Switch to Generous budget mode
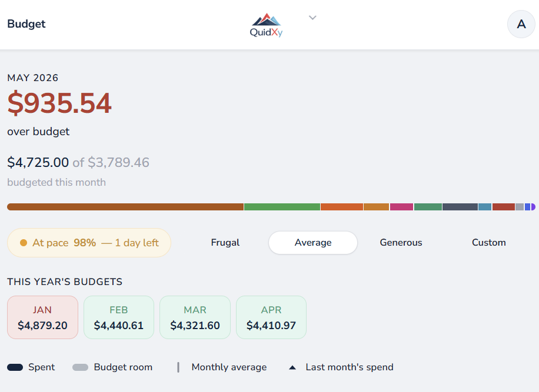The height and width of the screenshot is (392, 539). tap(401, 242)
